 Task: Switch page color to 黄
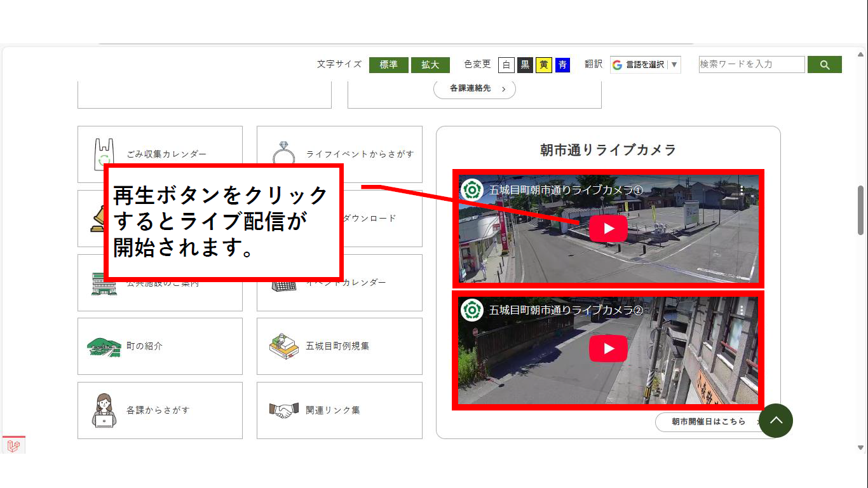coord(544,65)
